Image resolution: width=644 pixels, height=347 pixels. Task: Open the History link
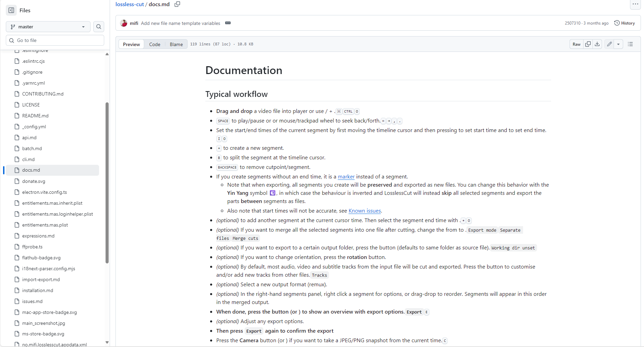point(625,23)
